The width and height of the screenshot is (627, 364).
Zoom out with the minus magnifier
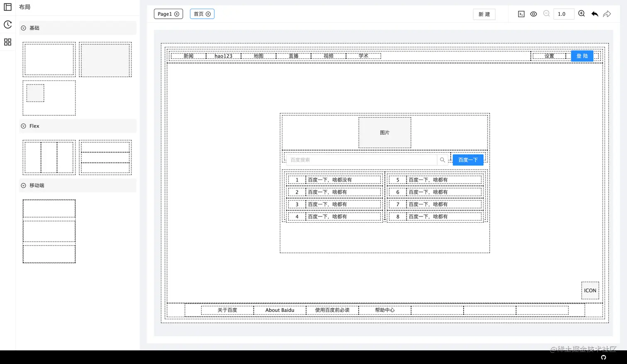coord(547,14)
